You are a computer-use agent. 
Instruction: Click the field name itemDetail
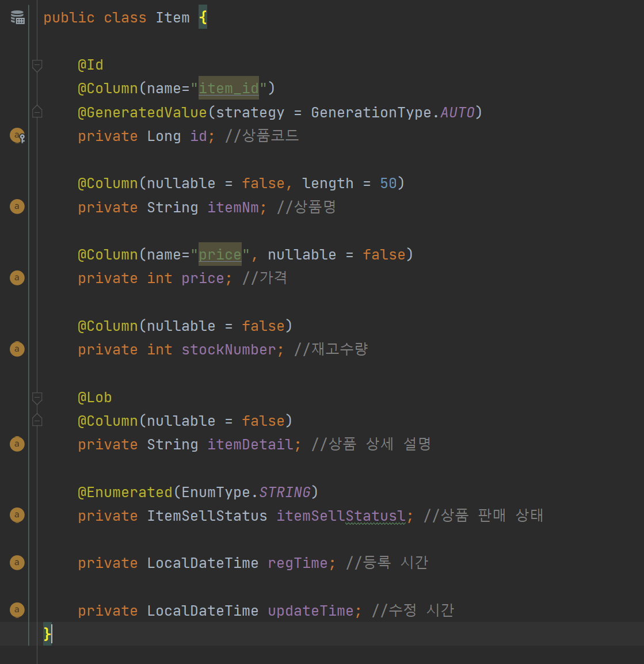[250, 445]
